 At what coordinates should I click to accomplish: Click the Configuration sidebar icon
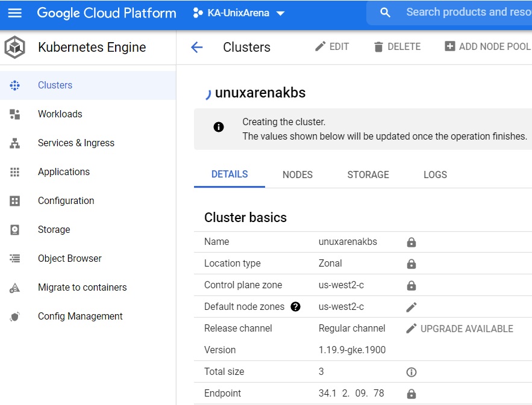coord(14,201)
